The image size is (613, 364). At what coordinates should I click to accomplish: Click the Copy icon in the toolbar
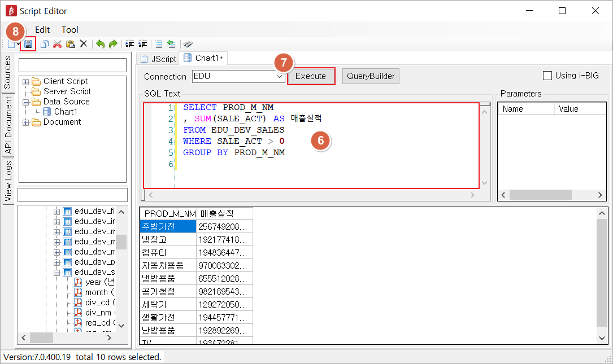[x=44, y=44]
